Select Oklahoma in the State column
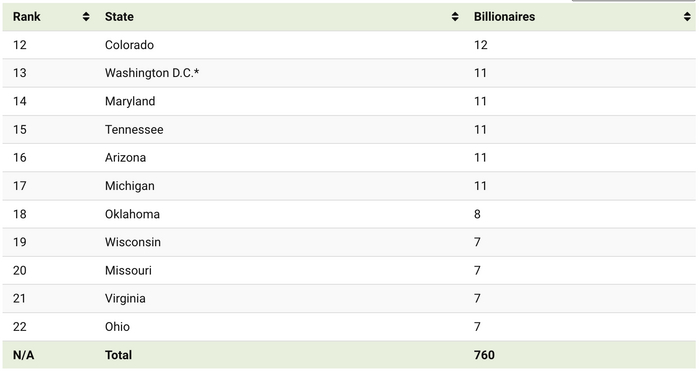The image size is (700, 385). tap(132, 214)
